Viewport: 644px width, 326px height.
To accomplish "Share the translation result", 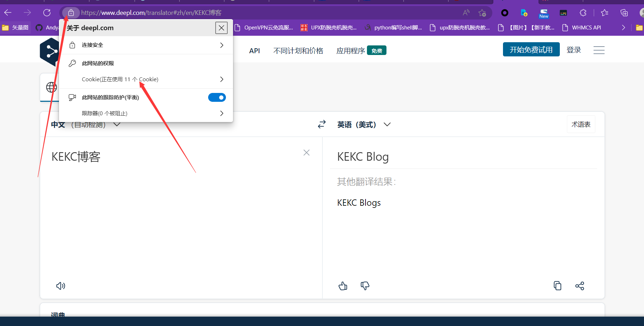I will 579,286.
